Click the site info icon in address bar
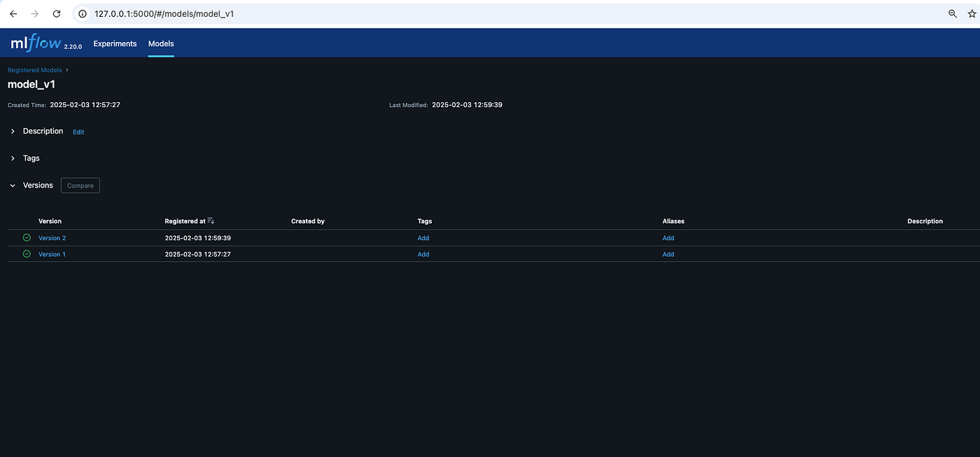980x457 pixels. [83, 14]
